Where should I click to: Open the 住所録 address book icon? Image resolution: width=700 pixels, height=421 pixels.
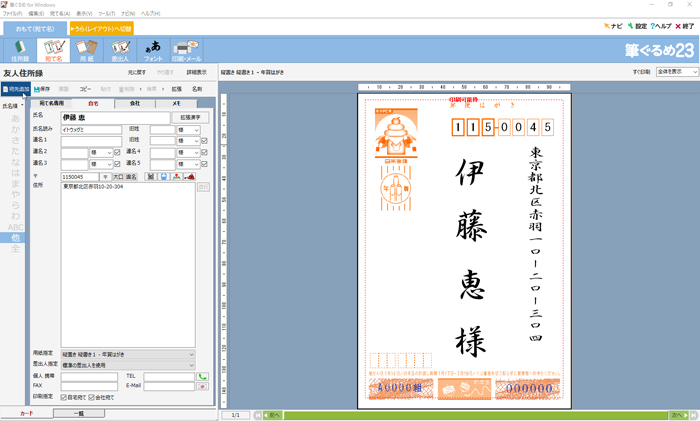(x=20, y=50)
